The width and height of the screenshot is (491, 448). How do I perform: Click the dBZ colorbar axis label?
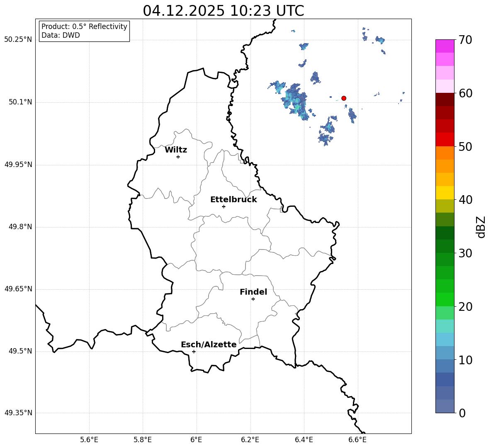[481, 227]
